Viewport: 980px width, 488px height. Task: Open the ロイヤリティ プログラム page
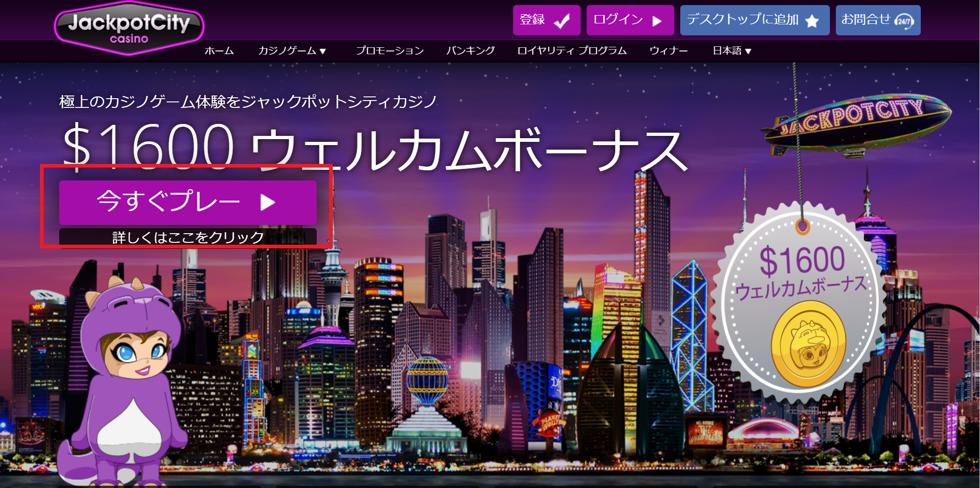[x=572, y=50]
